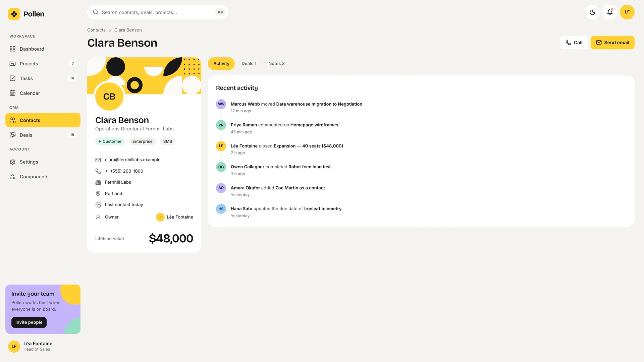Click the search magnifier icon
Viewport: 644px width, 362px height.
96,12
